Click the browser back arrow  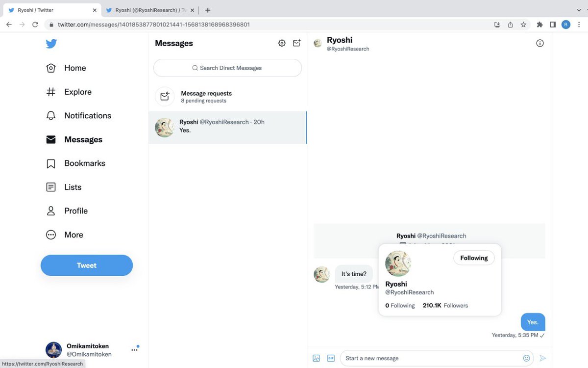(9, 25)
